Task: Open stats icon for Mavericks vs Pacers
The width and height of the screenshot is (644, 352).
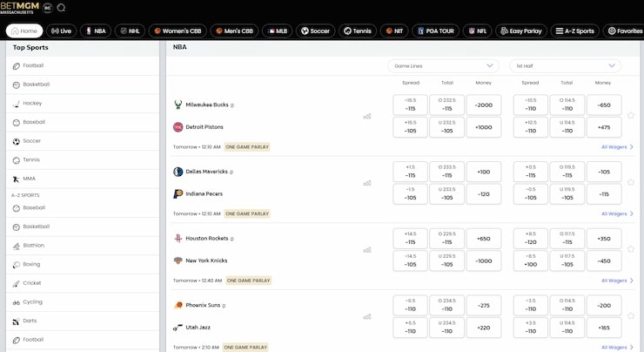Action: tap(367, 183)
